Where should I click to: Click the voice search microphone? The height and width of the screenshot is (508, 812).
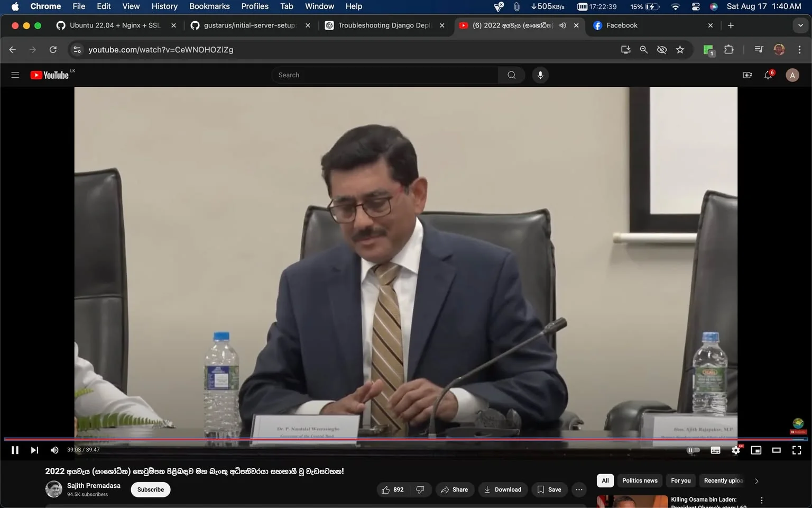540,75
